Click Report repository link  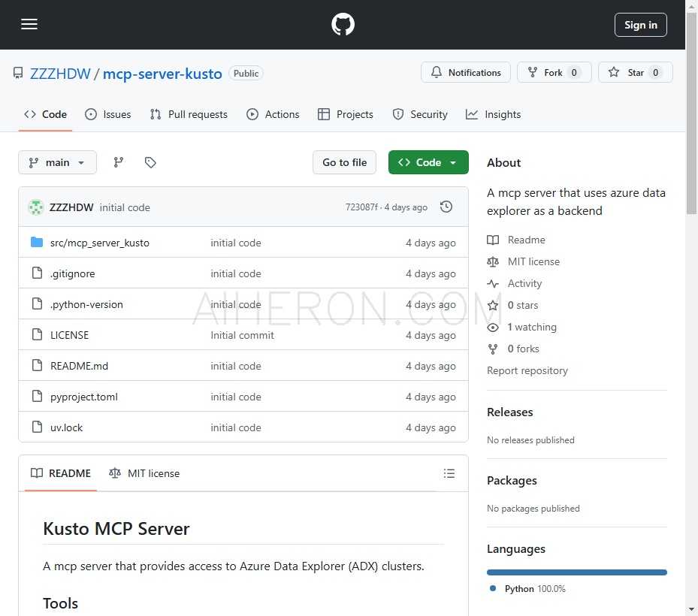tap(527, 371)
